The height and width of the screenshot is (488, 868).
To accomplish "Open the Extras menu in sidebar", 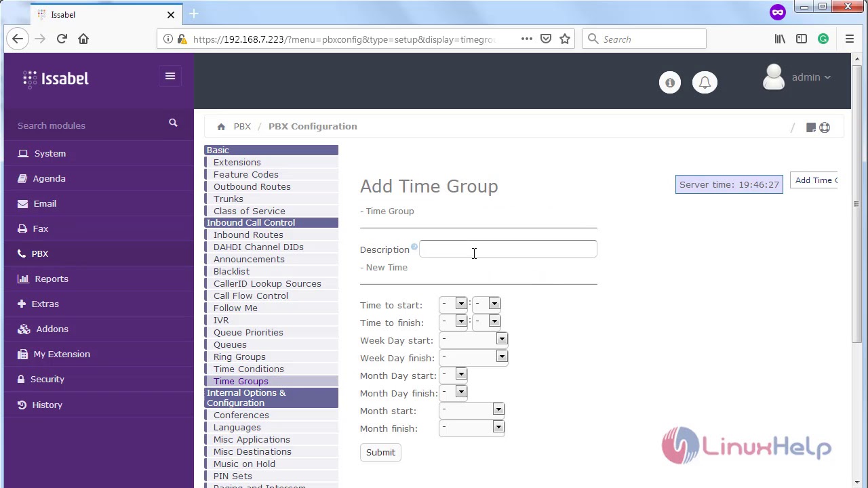I will pos(98,304).
